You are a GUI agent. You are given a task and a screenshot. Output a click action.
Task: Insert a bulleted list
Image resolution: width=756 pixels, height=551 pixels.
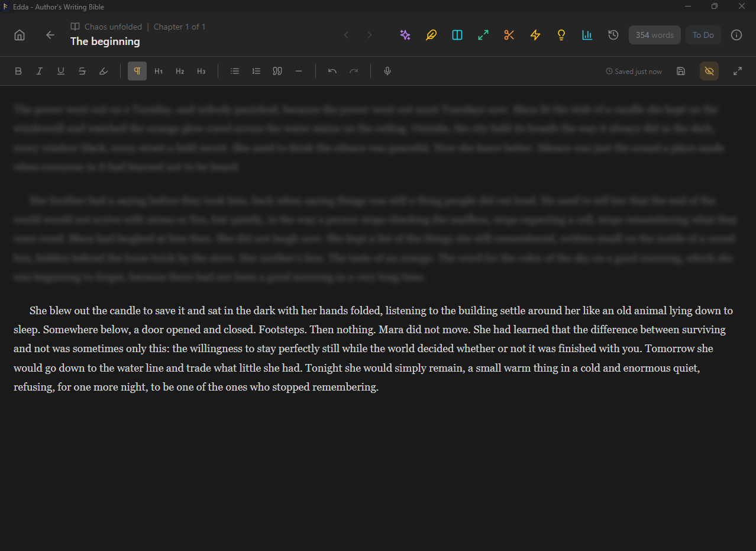click(235, 71)
